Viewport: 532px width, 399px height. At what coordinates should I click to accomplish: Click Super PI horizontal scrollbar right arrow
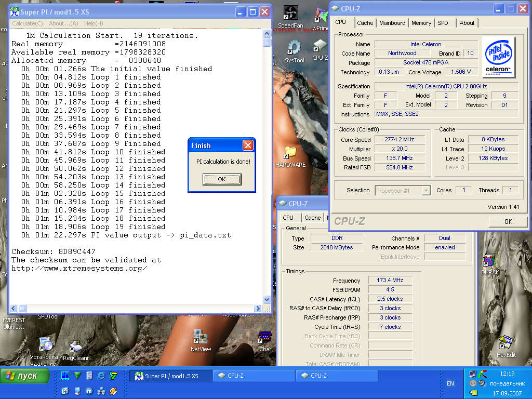[258, 309]
